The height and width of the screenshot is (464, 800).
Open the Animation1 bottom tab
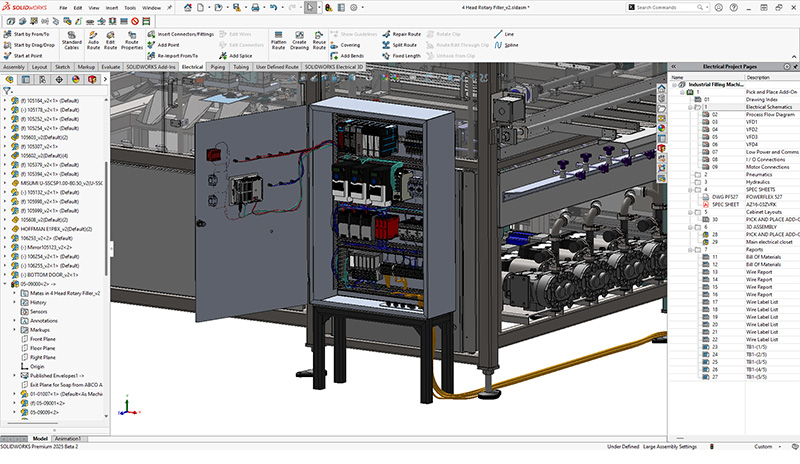pos(67,438)
